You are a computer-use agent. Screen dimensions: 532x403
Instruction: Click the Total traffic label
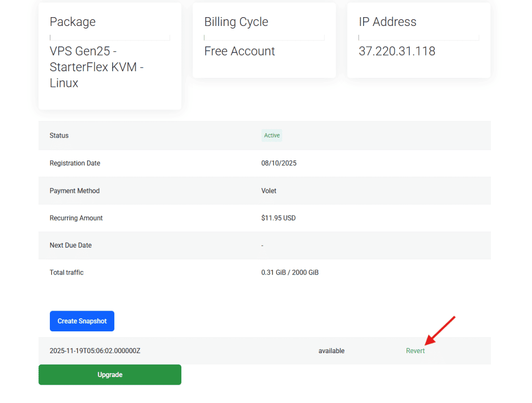point(66,273)
